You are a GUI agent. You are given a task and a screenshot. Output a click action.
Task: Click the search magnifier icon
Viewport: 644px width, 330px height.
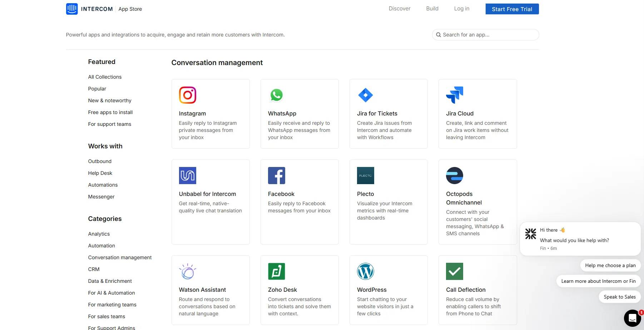point(439,35)
